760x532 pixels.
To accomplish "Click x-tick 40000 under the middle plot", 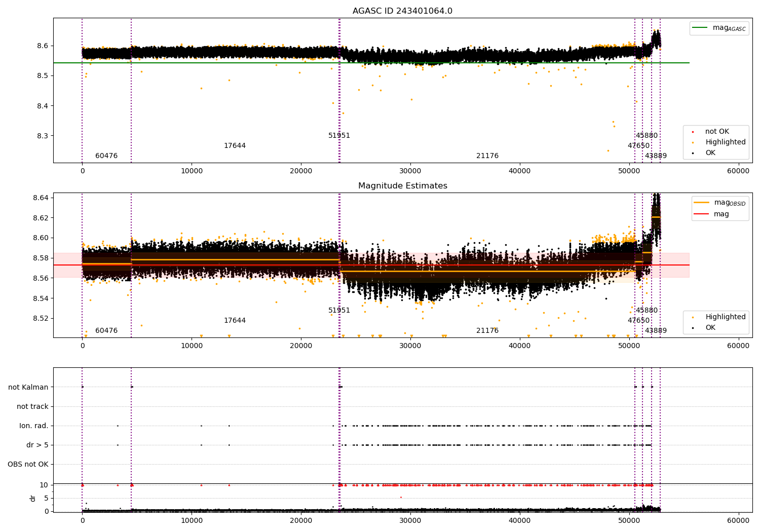I will [x=520, y=346].
